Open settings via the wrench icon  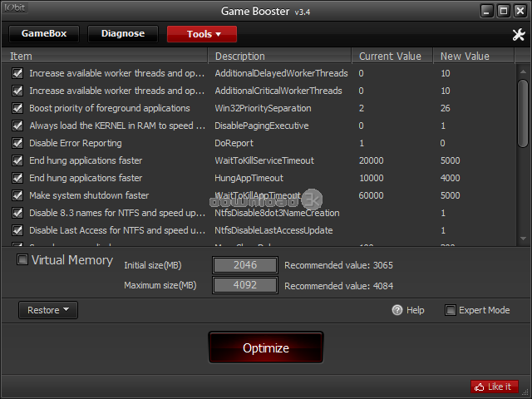[x=519, y=34]
